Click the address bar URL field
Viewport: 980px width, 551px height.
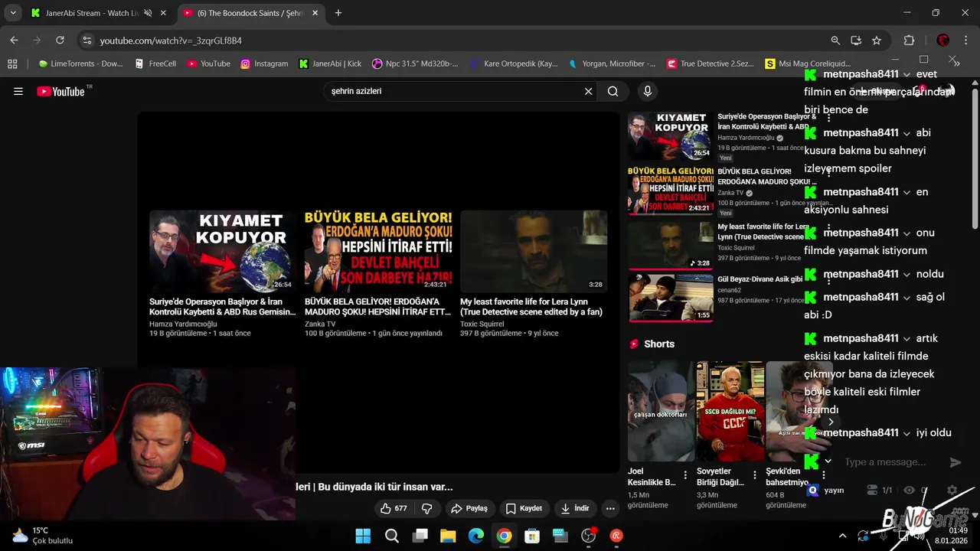[x=459, y=41]
